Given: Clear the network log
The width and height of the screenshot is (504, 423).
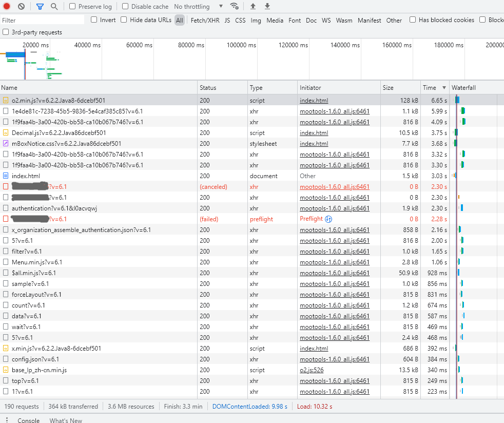Looking at the screenshot, I should [x=21, y=7].
